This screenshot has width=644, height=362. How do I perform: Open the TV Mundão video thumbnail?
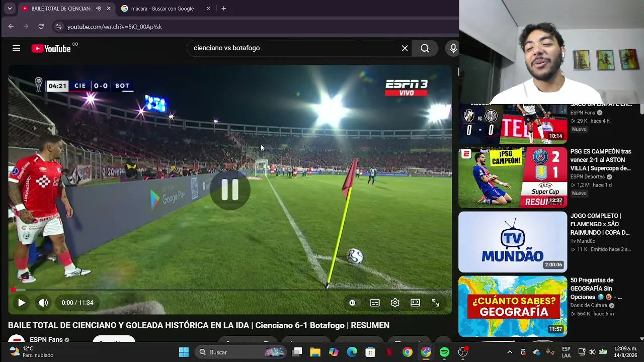[513, 242]
